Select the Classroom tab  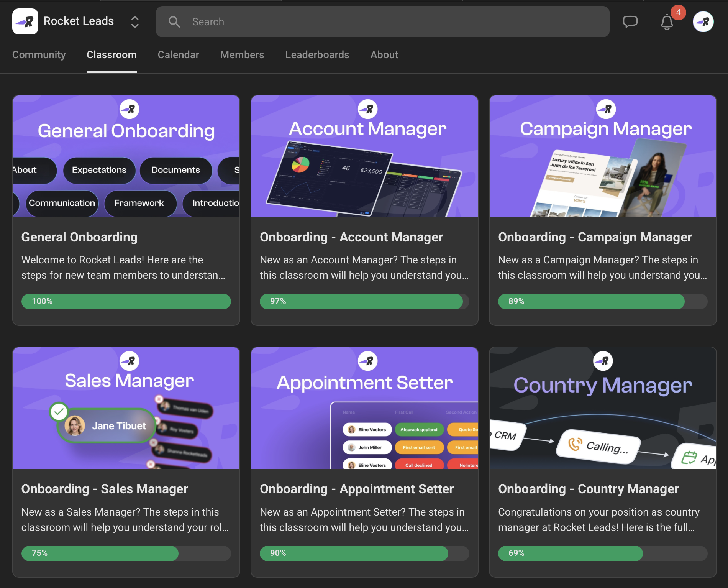111,55
